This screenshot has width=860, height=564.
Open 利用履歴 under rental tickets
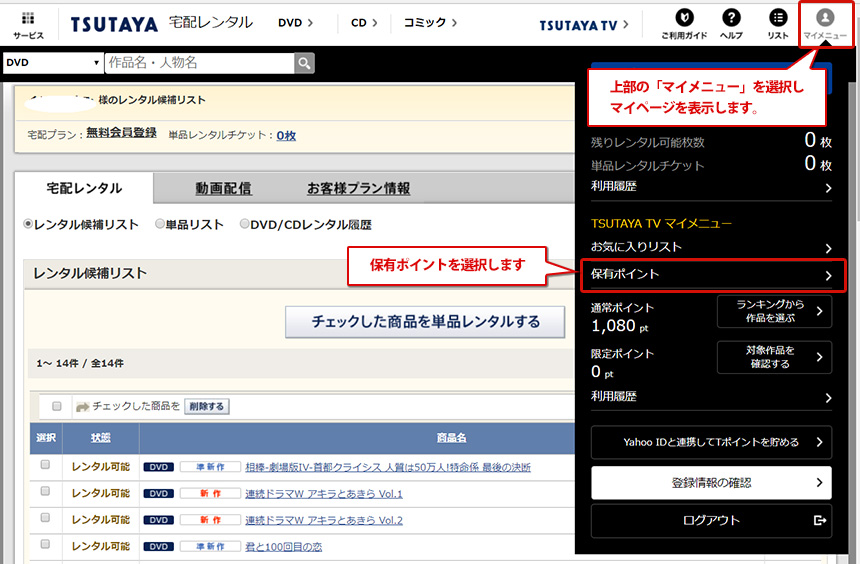pyautogui.click(x=711, y=187)
